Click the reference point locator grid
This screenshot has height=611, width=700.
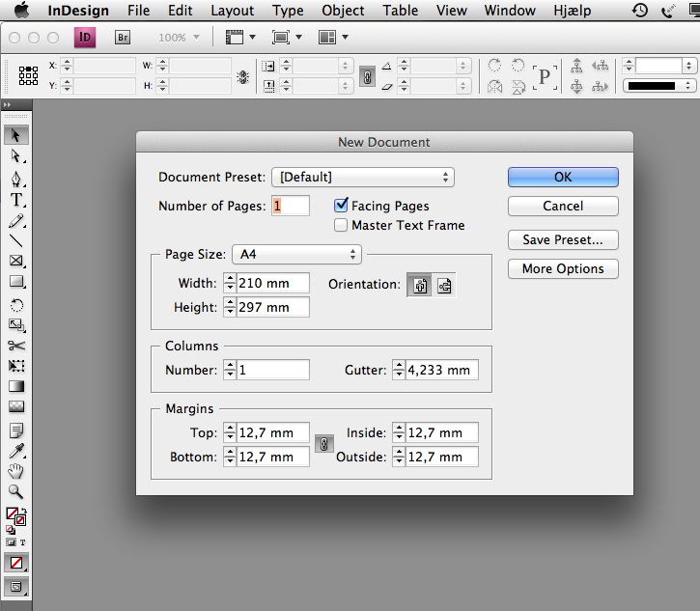28,75
